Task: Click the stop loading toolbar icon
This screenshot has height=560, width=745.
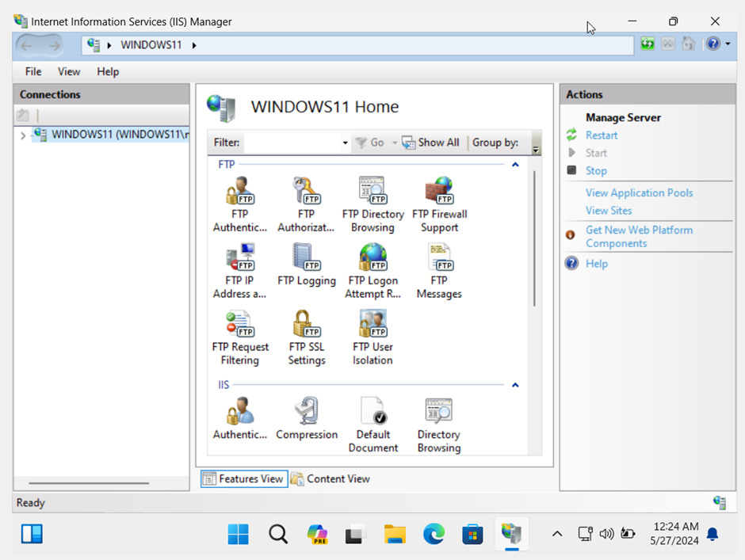Action: (x=667, y=44)
